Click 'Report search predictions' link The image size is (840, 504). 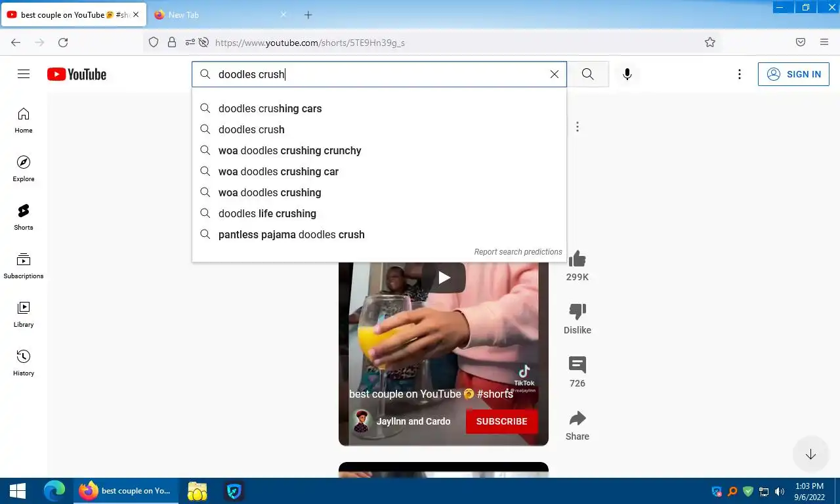pos(518,252)
